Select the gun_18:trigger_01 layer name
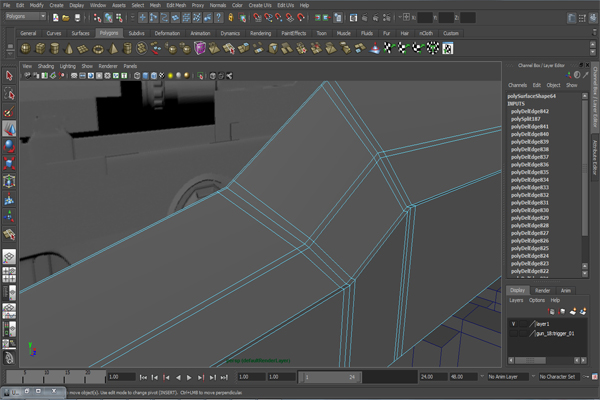Viewport: 600px width, 400px height. tap(555, 333)
